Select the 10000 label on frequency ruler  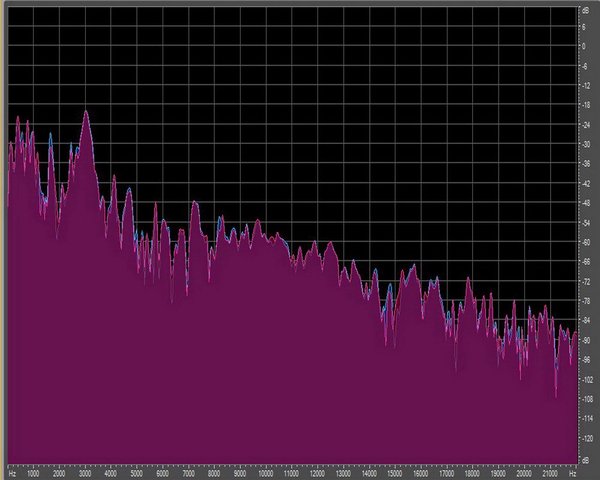pos(266,474)
